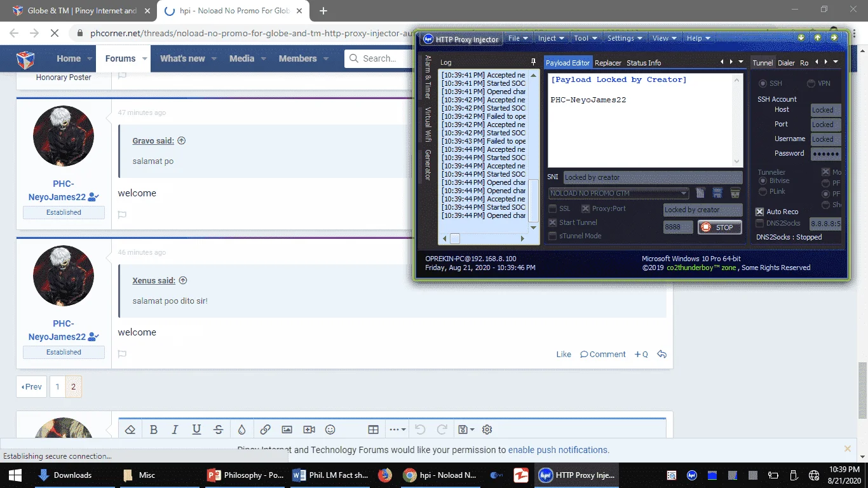Open the View menu dropdown
This screenshot has width=868, height=488.
(665, 38)
